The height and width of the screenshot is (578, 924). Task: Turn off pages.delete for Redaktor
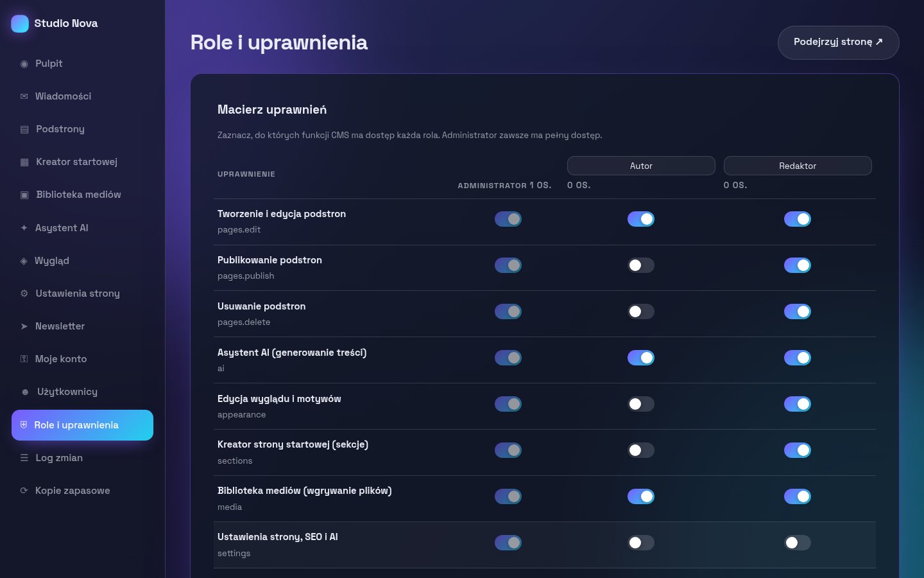click(798, 311)
